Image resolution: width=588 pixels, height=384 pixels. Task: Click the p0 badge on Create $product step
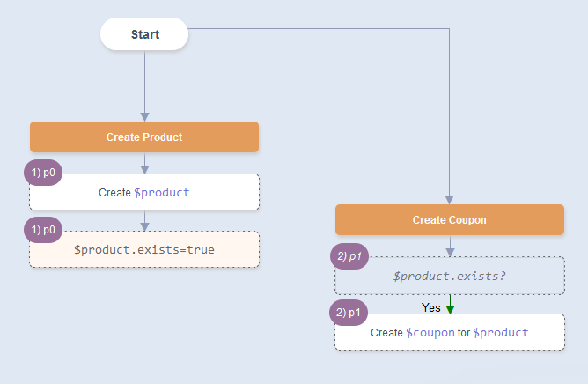(x=43, y=174)
